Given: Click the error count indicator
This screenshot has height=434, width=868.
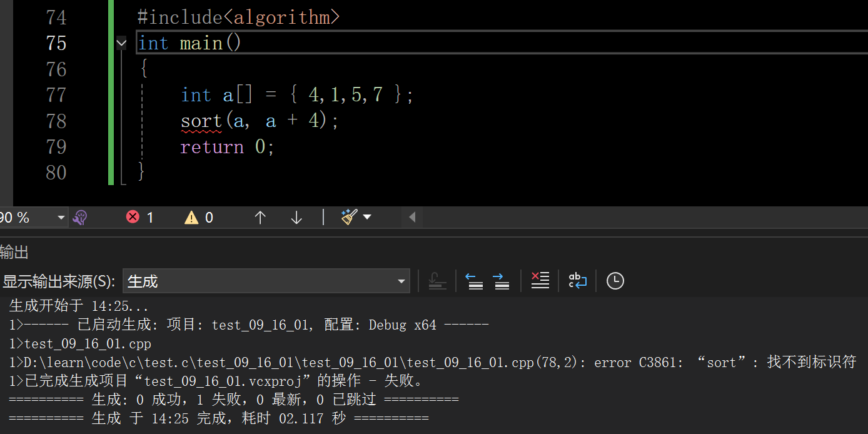Looking at the screenshot, I should [139, 218].
